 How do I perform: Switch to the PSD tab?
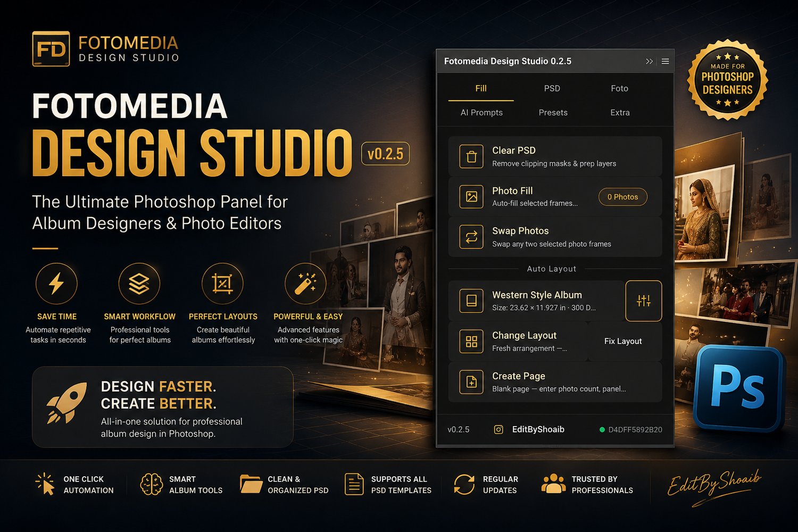tap(552, 88)
